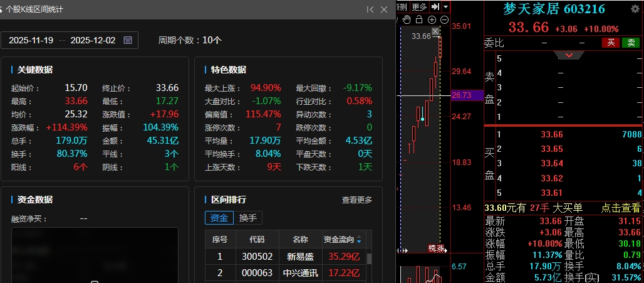
Task: Sort by 资金流向 column arrow
Action: (x=359, y=240)
